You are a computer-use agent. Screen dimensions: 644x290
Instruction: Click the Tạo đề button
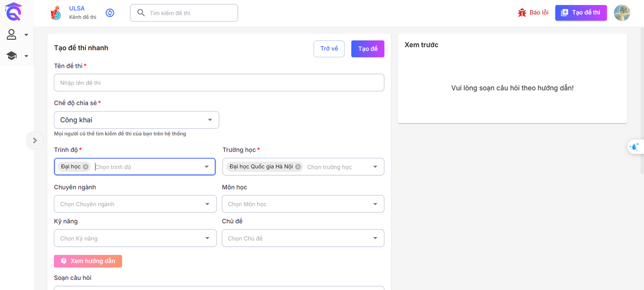367,49
